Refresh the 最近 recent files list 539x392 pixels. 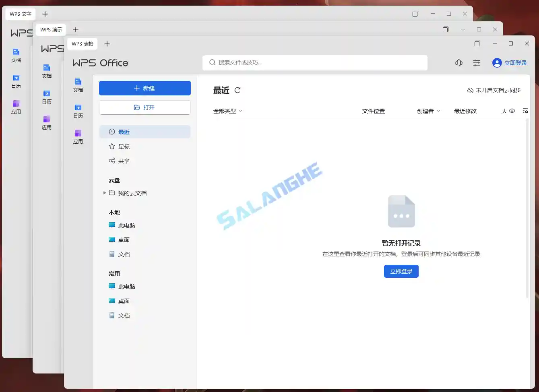(x=237, y=91)
